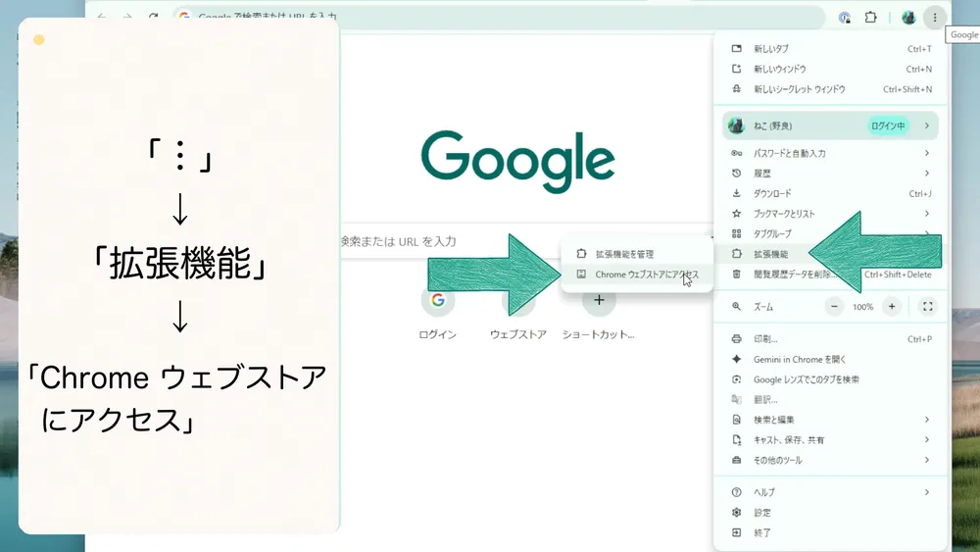Click the new window icon beside 新しいウィンドウ
This screenshot has width=980, height=552.
click(736, 69)
